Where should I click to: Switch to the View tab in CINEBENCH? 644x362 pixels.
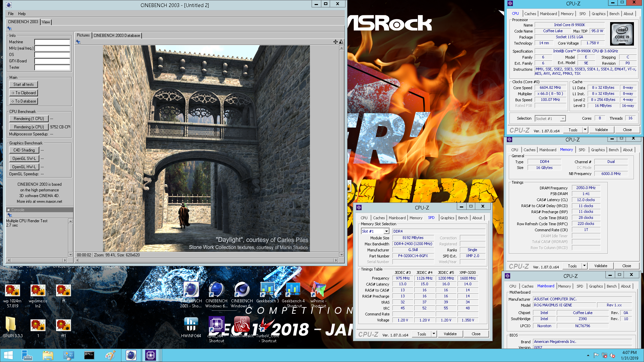pos(46,22)
